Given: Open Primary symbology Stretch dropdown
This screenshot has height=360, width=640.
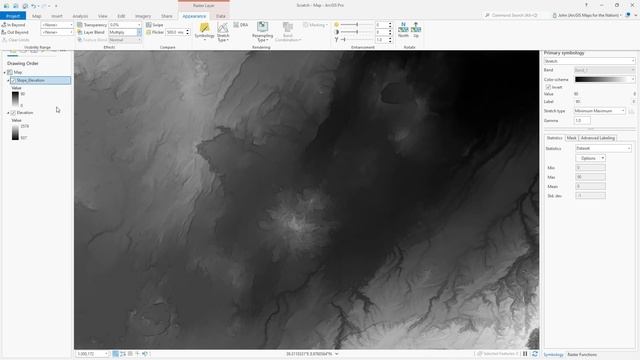Looking at the screenshot, I should pos(589,61).
